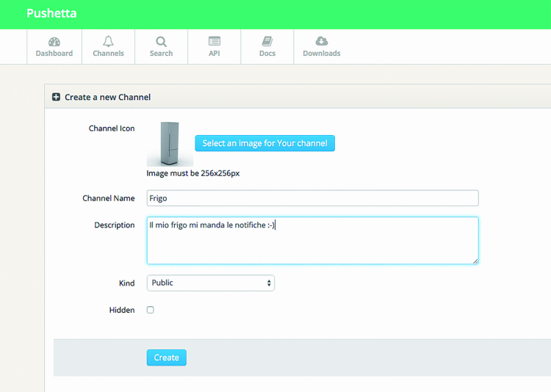
Task: Click the API window icon
Action: 215,41
